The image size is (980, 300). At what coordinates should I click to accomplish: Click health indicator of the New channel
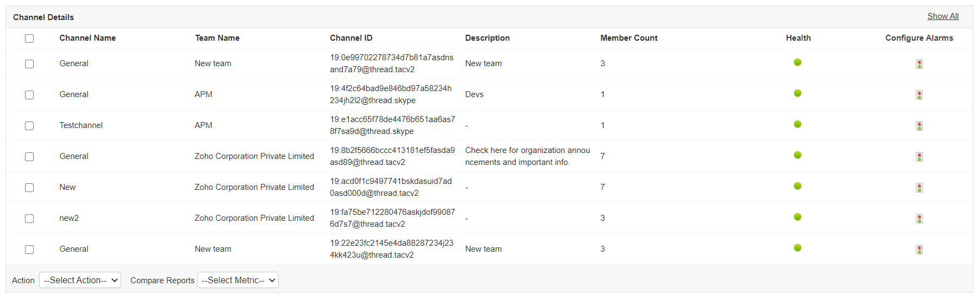797,186
